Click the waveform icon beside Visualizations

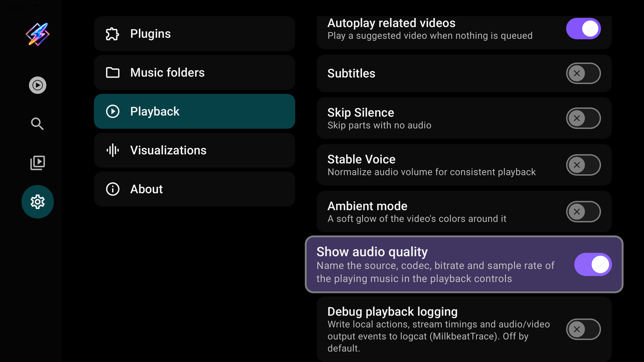[113, 150]
